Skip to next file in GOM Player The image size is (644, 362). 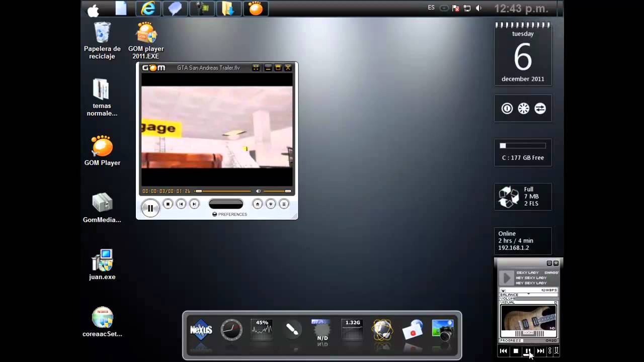pos(194,204)
